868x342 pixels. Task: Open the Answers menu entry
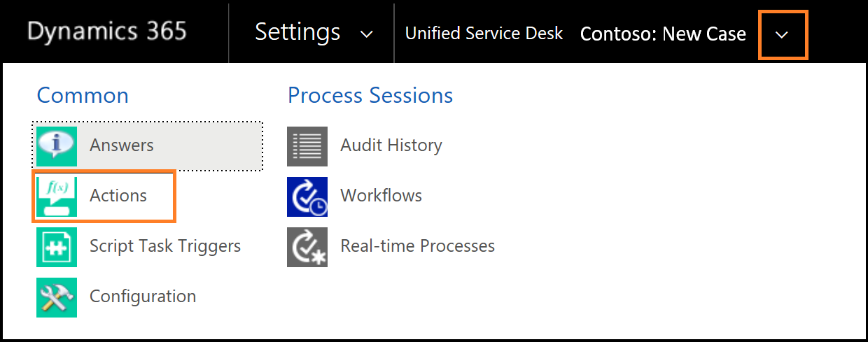(122, 145)
